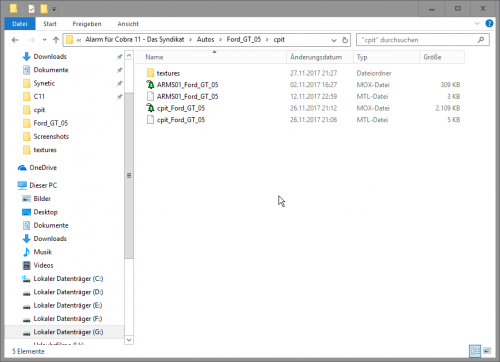500x362 pixels.
Task: Expand the address bar history dropdown
Action: [334, 40]
